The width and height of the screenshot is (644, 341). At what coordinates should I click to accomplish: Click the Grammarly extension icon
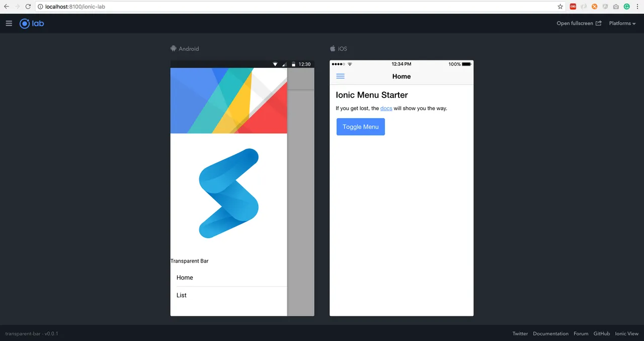(x=627, y=7)
